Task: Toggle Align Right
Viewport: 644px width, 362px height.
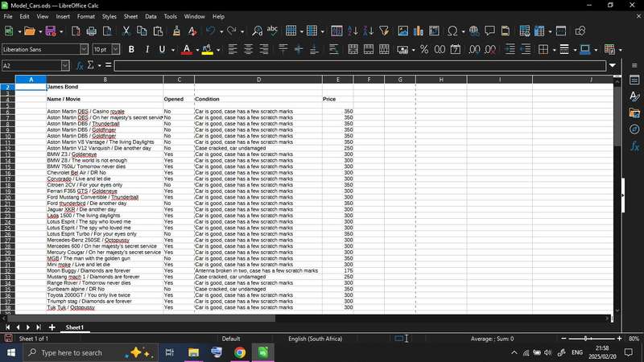Action: pyautogui.click(x=264, y=50)
